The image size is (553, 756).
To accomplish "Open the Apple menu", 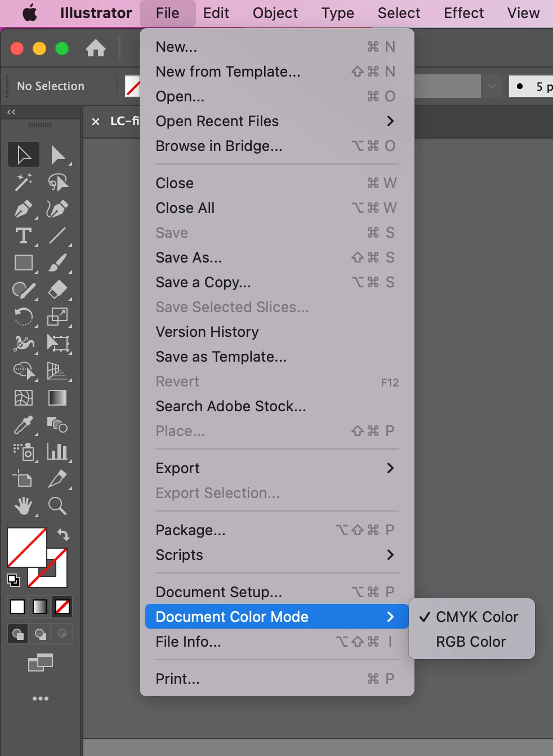I will pyautogui.click(x=30, y=13).
